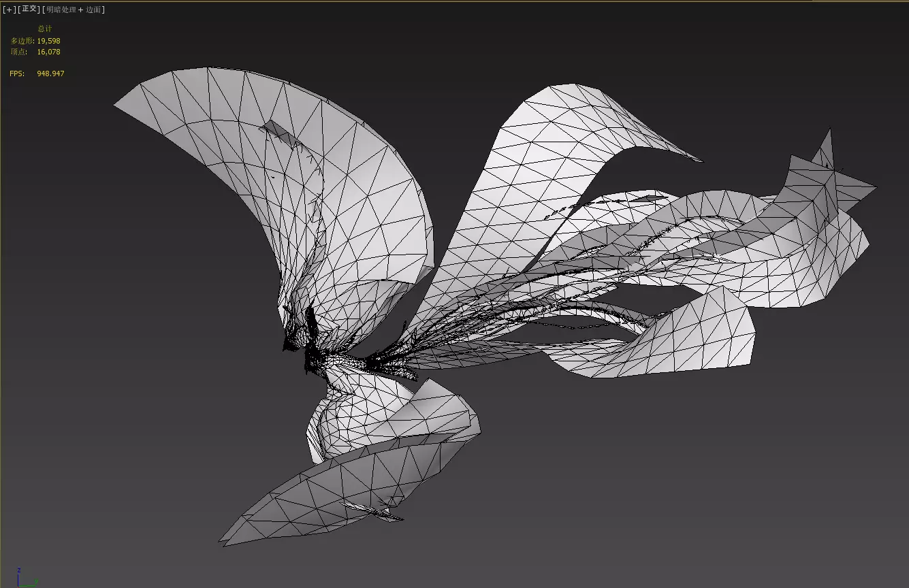Click the vertex count 16,078

click(49, 52)
